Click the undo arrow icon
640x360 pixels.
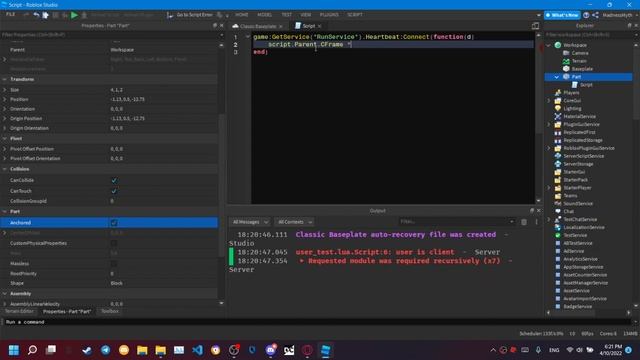tap(36, 15)
